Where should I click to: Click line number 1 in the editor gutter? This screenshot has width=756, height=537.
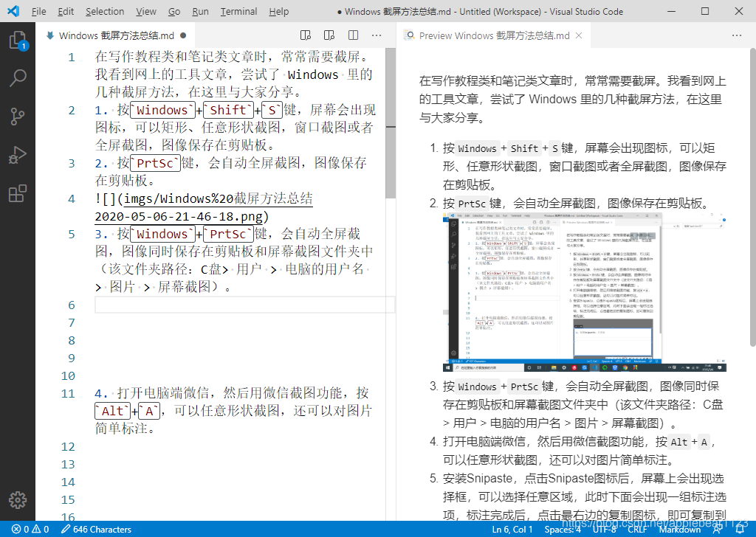[x=72, y=58]
